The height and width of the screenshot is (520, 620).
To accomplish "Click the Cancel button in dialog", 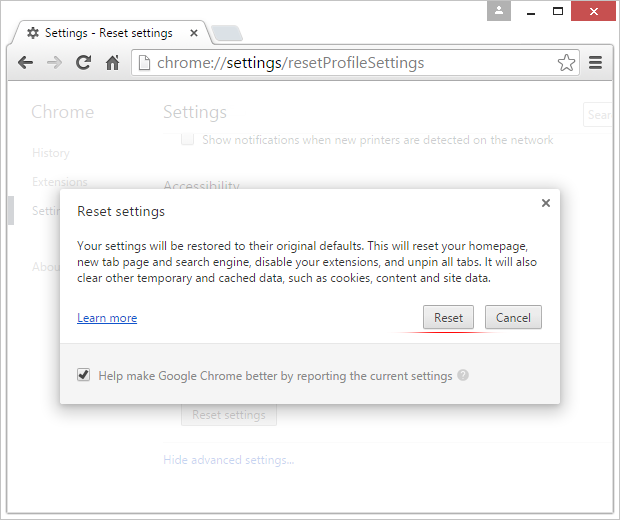I will pos(513,317).
